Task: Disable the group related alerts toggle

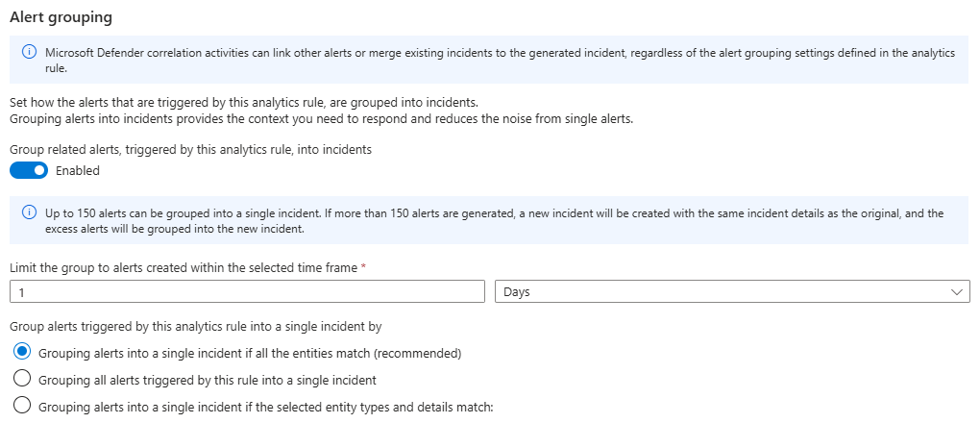Action: point(29,170)
